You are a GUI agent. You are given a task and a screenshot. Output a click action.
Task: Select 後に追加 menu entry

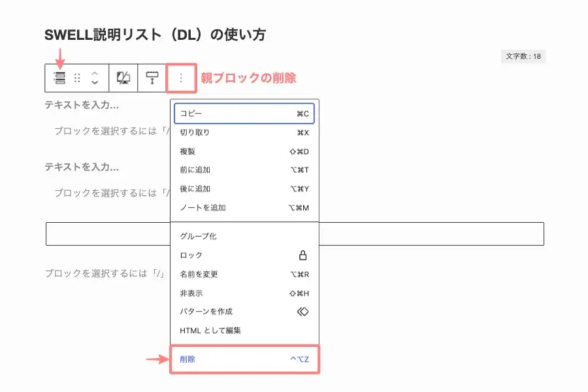click(x=244, y=189)
